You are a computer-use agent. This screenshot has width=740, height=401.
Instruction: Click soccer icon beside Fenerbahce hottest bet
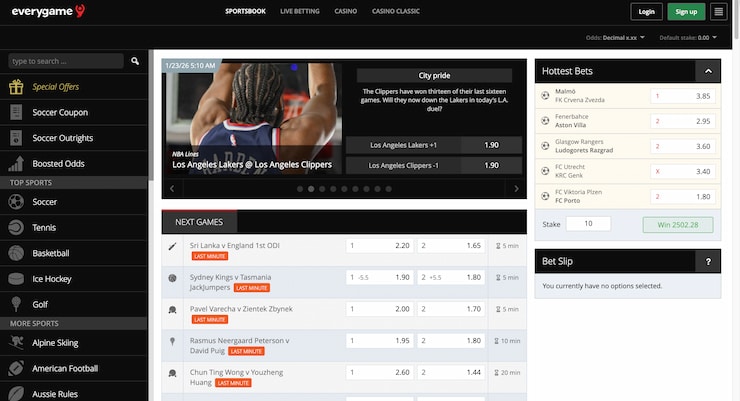coord(545,121)
